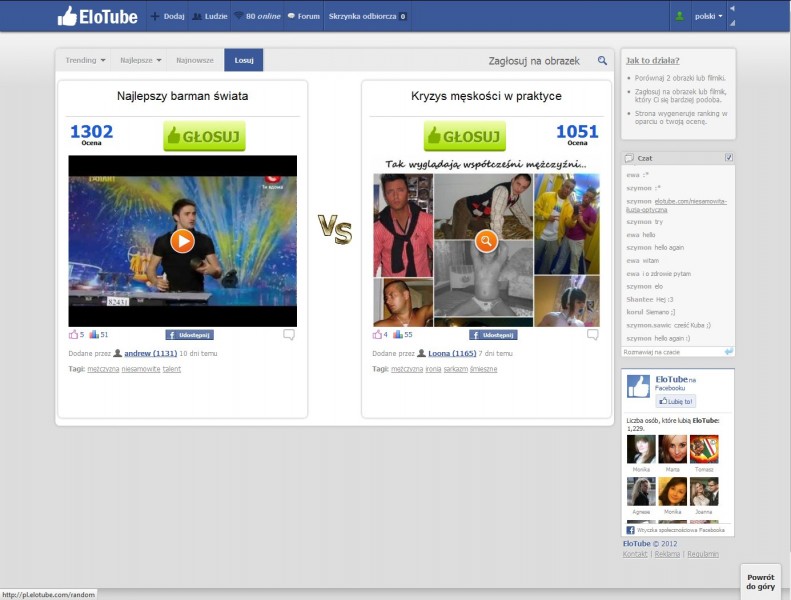Image resolution: width=791 pixels, height=600 pixels.
Task: Click the EloTube thumbs-up logo
Action: [67, 16]
